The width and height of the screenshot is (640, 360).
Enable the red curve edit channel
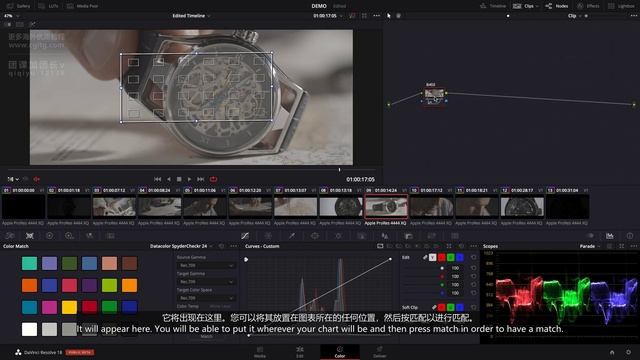point(442,257)
